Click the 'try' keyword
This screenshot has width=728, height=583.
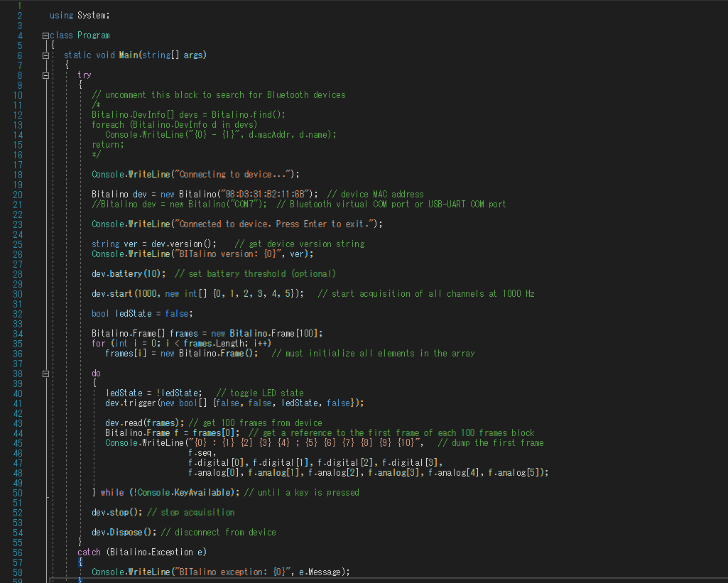pos(85,75)
